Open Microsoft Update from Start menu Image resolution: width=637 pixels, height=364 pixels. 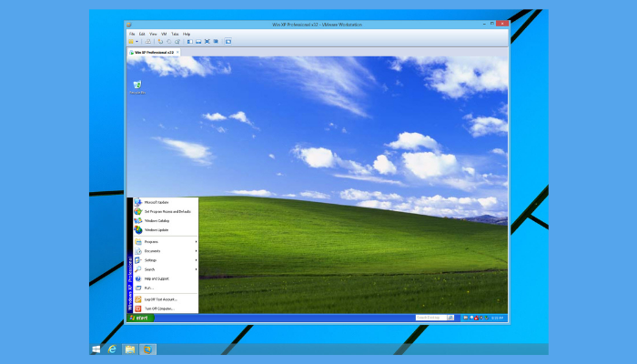[x=166, y=202]
